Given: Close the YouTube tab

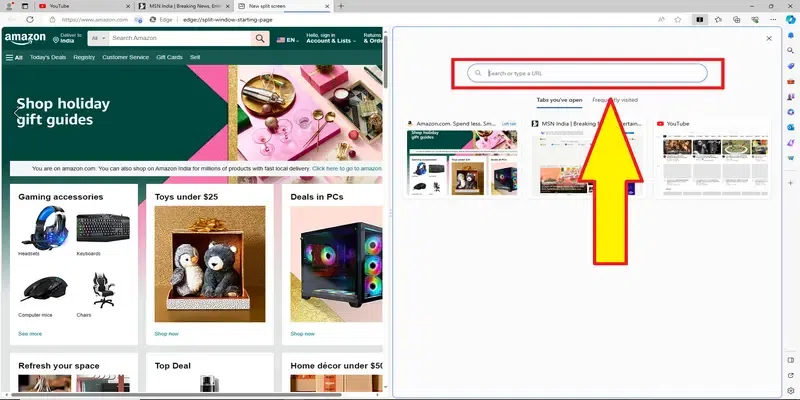Looking at the screenshot, I should pos(128,6).
